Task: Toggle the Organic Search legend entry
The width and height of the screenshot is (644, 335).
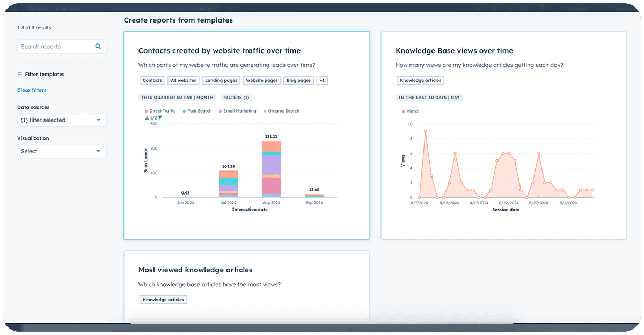Action: pyautogui.click(x=281, y=111)
